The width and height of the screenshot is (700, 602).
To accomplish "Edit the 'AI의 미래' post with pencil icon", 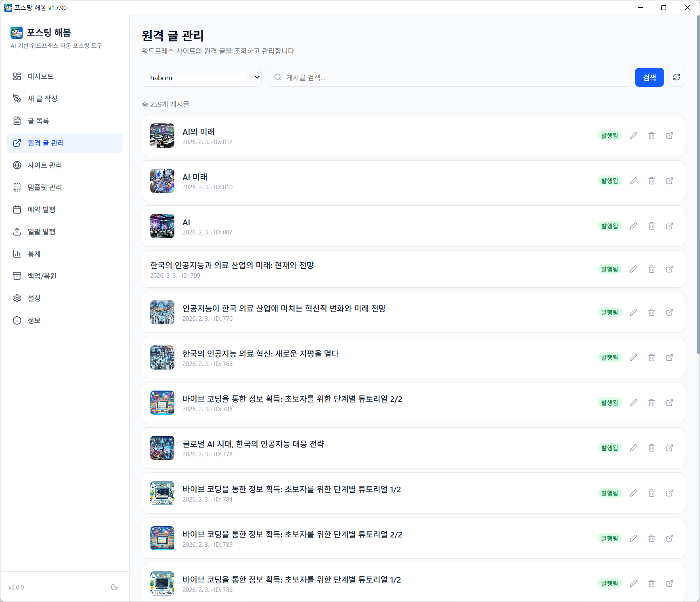I will coord(633,136).
